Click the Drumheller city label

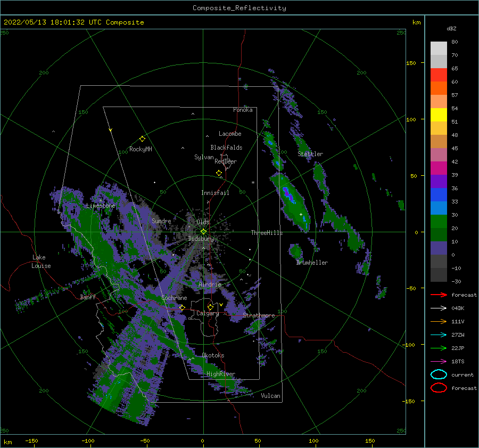[x=312, y=263]
